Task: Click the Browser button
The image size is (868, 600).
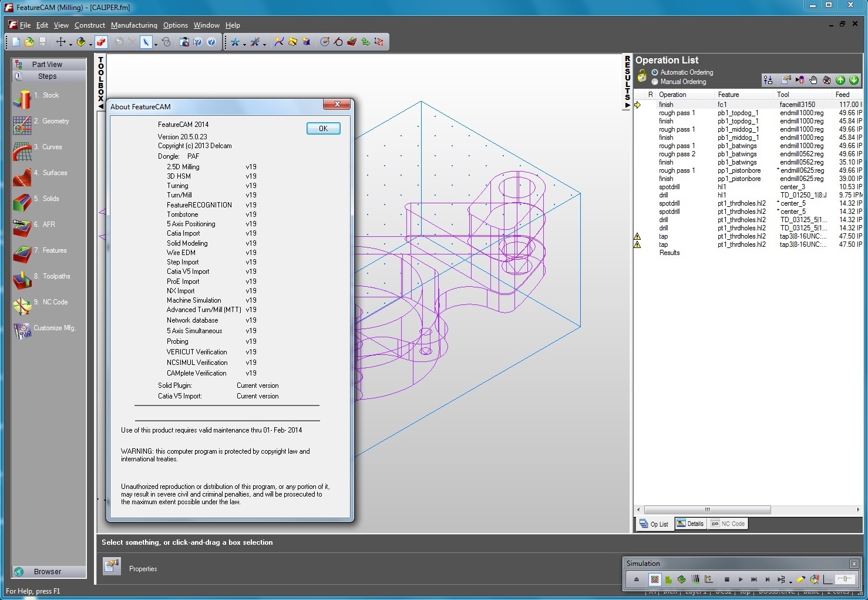Action: pyautogui.click(x=48, y=572)
